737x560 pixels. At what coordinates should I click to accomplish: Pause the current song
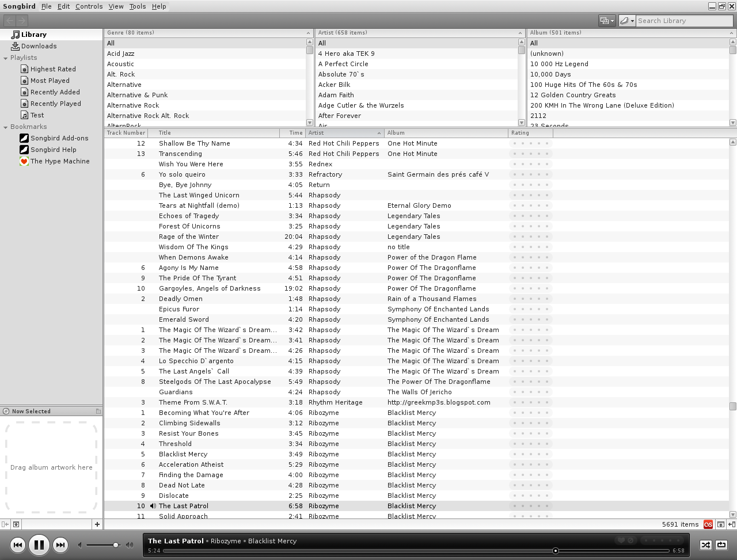39,545
